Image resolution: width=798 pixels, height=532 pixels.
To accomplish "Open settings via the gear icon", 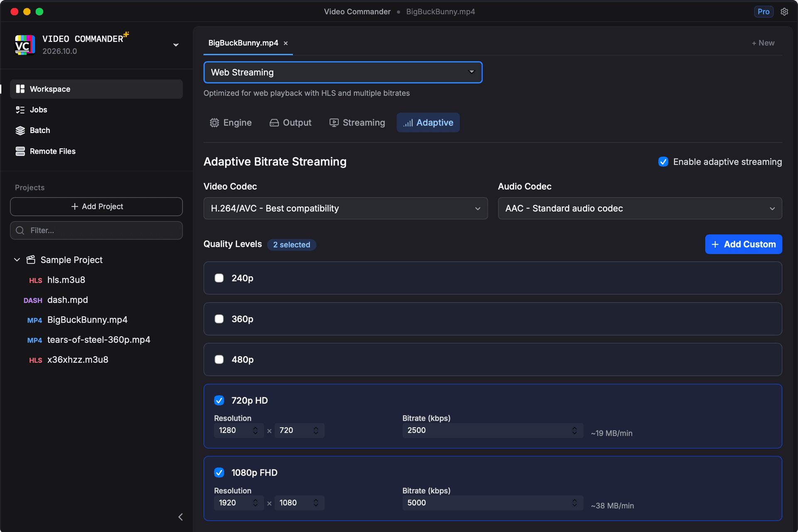I will (784, 12).
